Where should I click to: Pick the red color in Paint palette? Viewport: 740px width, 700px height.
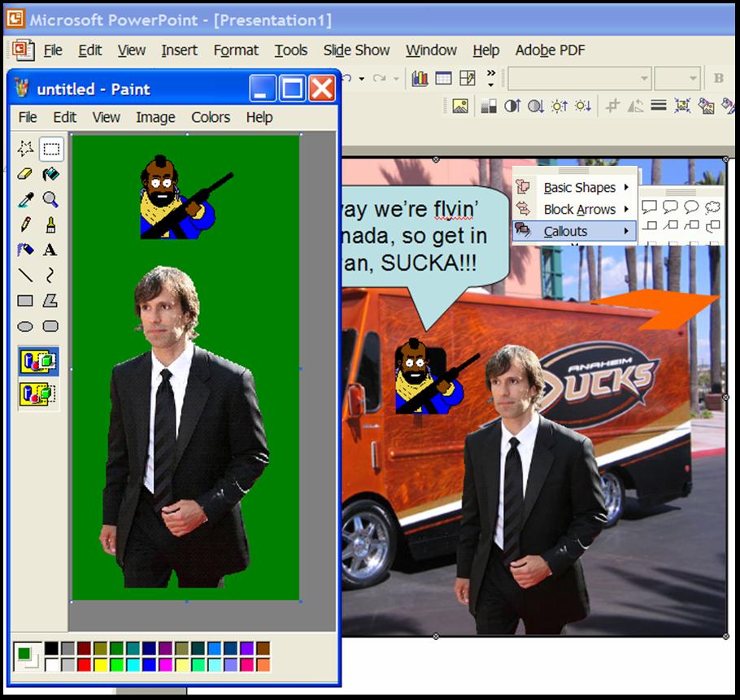84,664
